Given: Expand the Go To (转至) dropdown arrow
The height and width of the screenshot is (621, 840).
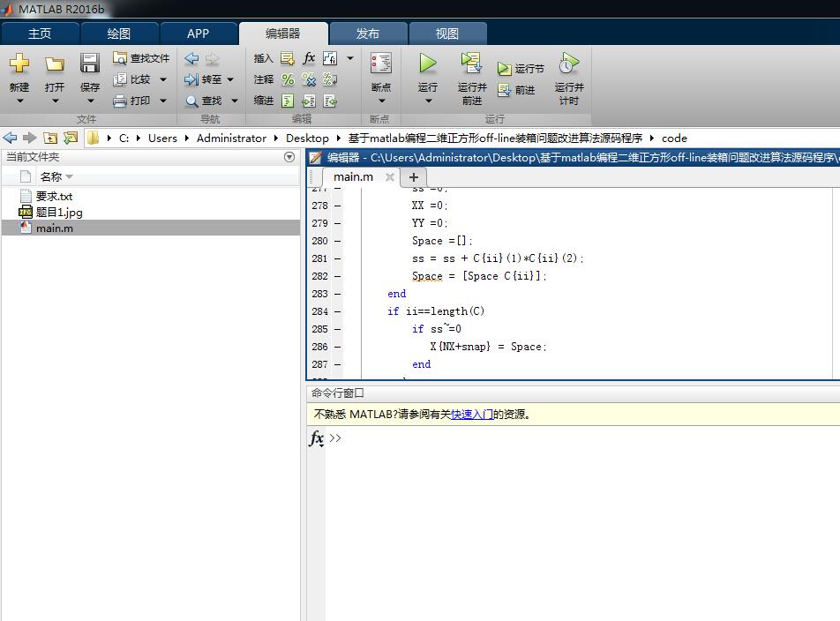Looking at the screenshot, I should 230,79.
